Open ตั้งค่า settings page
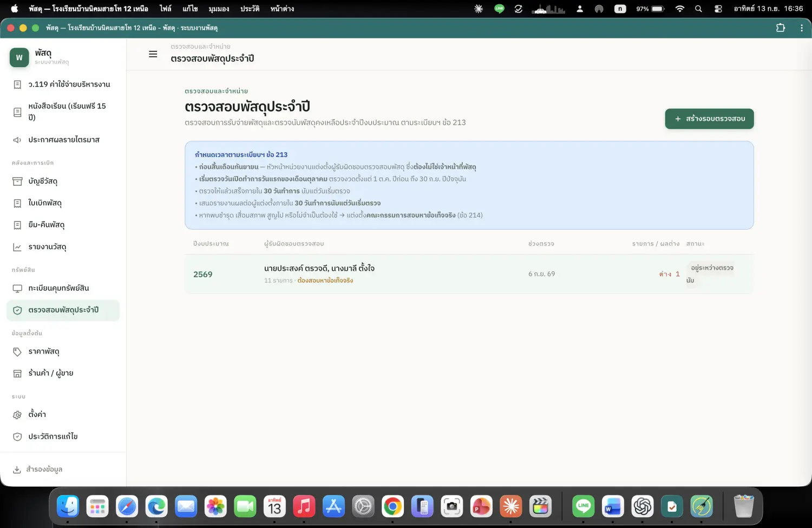This screenshot has width=812, height=528. (63, 414)
